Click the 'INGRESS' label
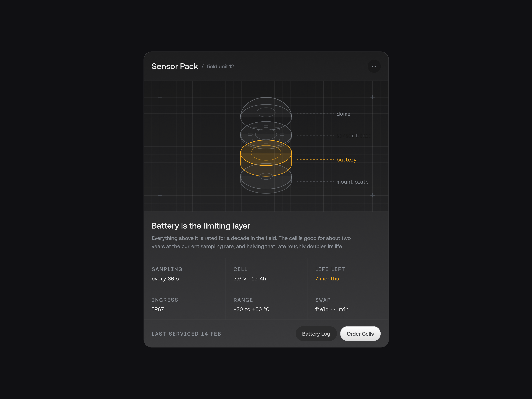532x399 pixels. point(165,300)
